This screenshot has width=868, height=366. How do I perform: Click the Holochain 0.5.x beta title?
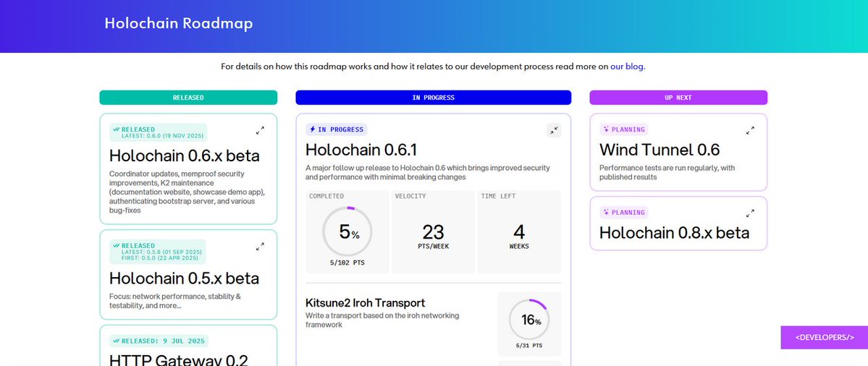point(185,278)
